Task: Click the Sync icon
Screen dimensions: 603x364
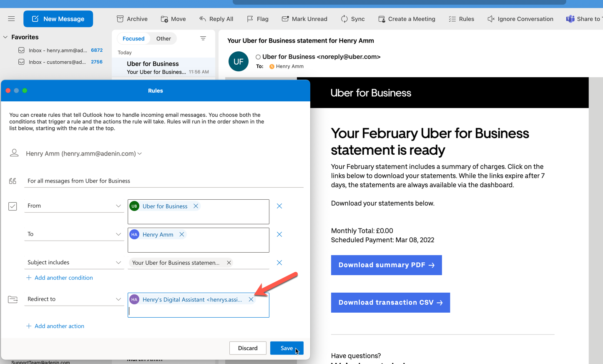Action: (344, 19)
